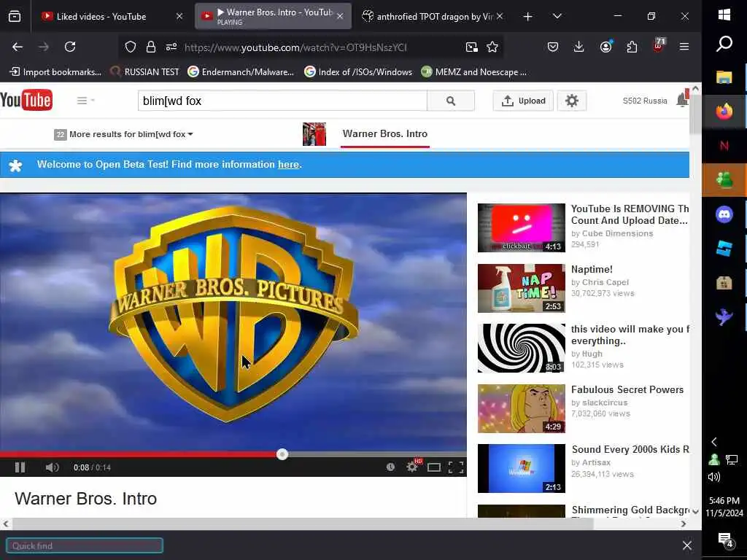This screenshot has height=560, width=747.
Task: Open channel Cube Dimensions
Action: tap(617, 233)
